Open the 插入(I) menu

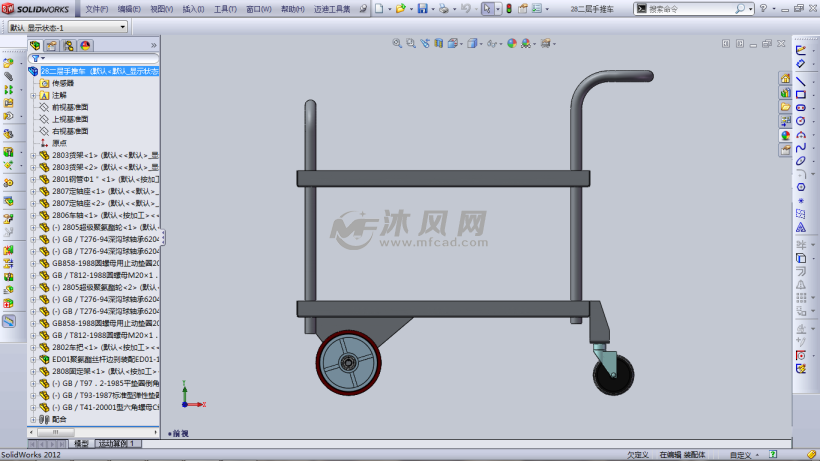(x=193, y=9)
